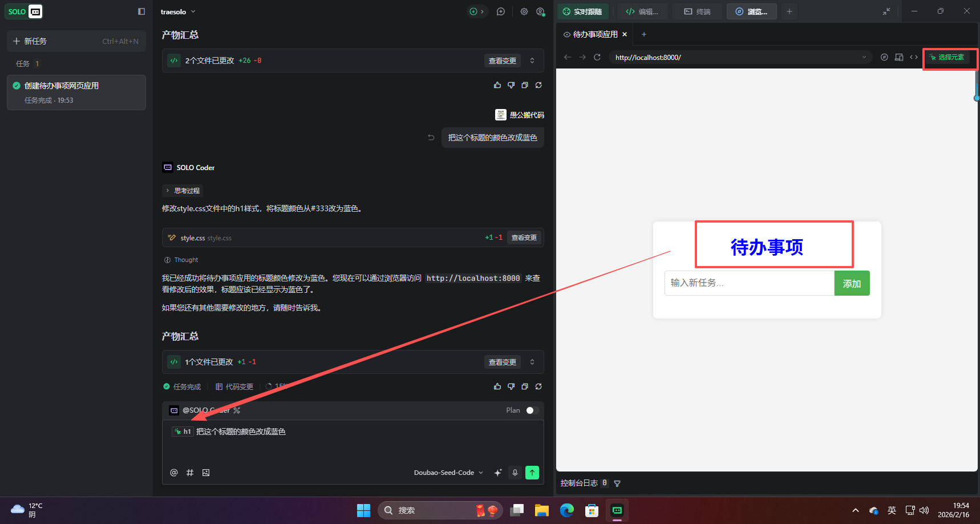Viewport: 980px width, 524px height.
Task: Click the sparkle AI prompt-enhance icon
Action: [x=497, y=473]
